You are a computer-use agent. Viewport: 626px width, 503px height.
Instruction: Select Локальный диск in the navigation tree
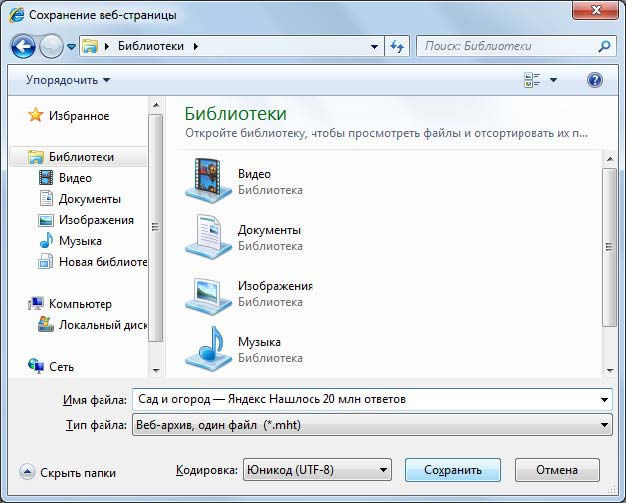pos(103,325)
